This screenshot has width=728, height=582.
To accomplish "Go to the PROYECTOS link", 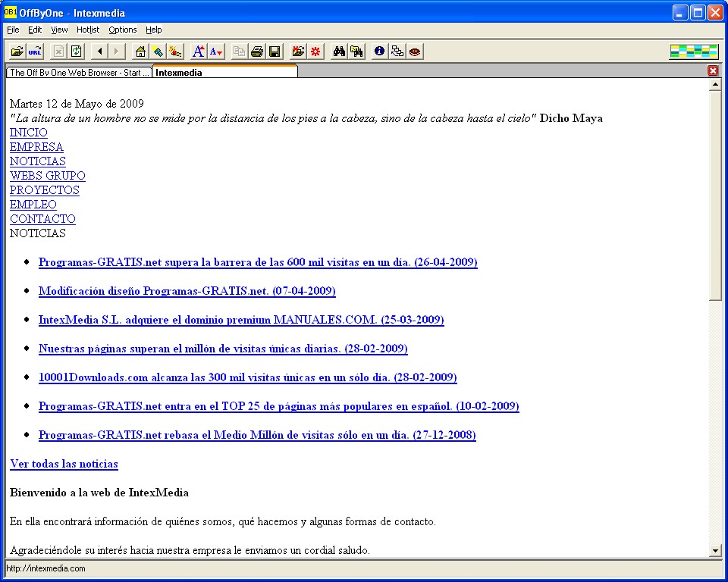I will pyautogui.click(x=45, y=189).
